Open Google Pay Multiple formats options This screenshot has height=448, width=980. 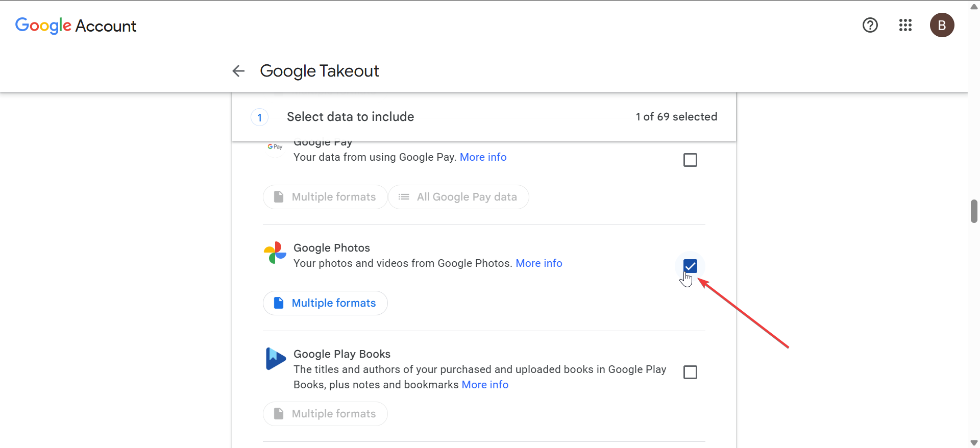pyautogui.click(x=325, y=197)
